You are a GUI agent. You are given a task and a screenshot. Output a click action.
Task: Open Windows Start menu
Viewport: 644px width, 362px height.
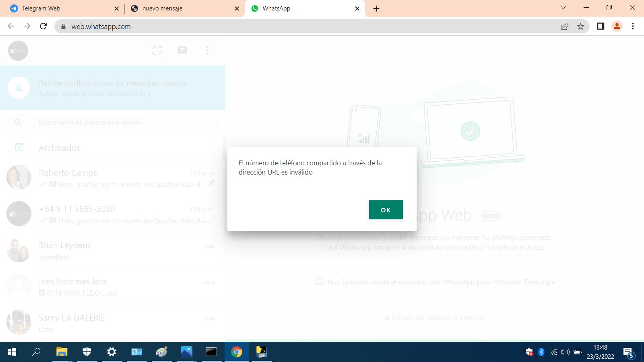(x=12, y=352)
